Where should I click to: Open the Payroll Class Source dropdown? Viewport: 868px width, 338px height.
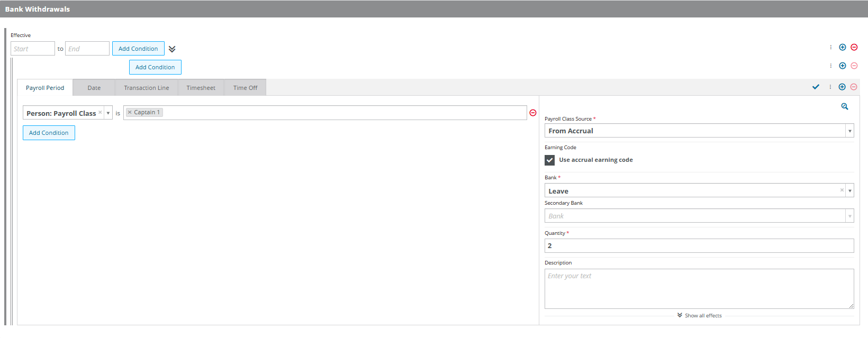(x=850, y=131)
